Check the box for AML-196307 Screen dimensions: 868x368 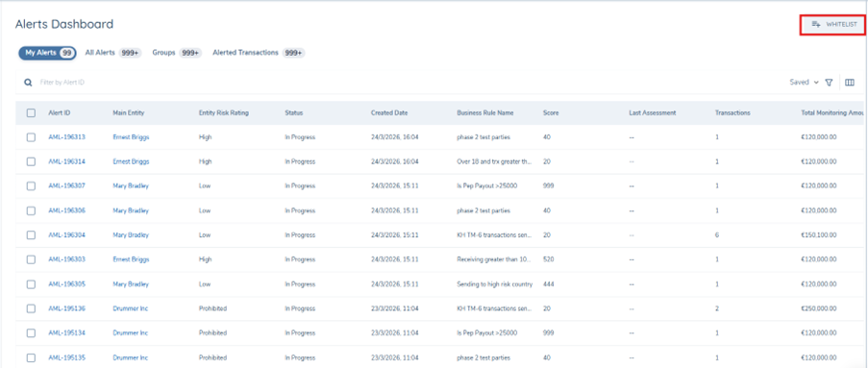pos(31,186)
